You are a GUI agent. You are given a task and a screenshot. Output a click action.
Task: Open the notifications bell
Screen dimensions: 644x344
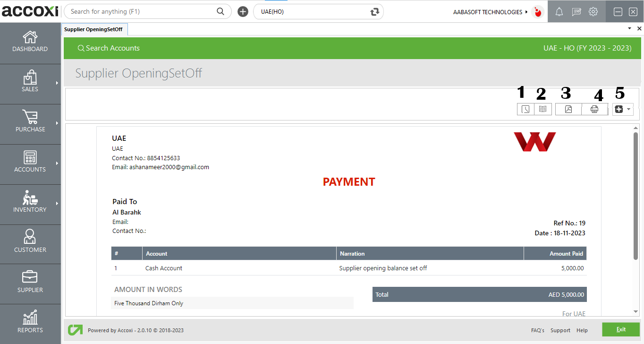(559, 12)
